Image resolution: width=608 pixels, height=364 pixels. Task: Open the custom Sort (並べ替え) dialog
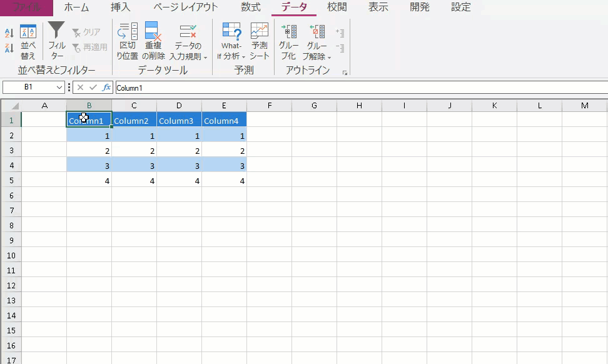coord(28,41)
